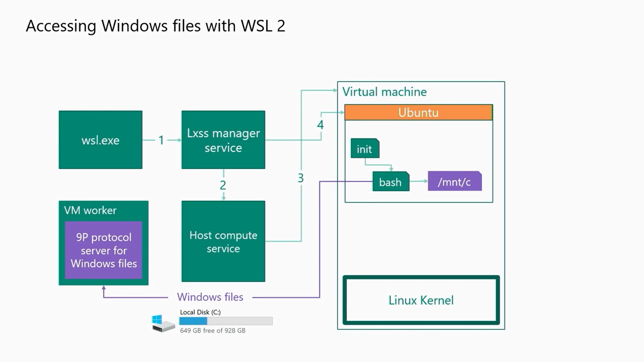Click the wsl.exe box
The image size is (644, 362).
click(100, 140)
